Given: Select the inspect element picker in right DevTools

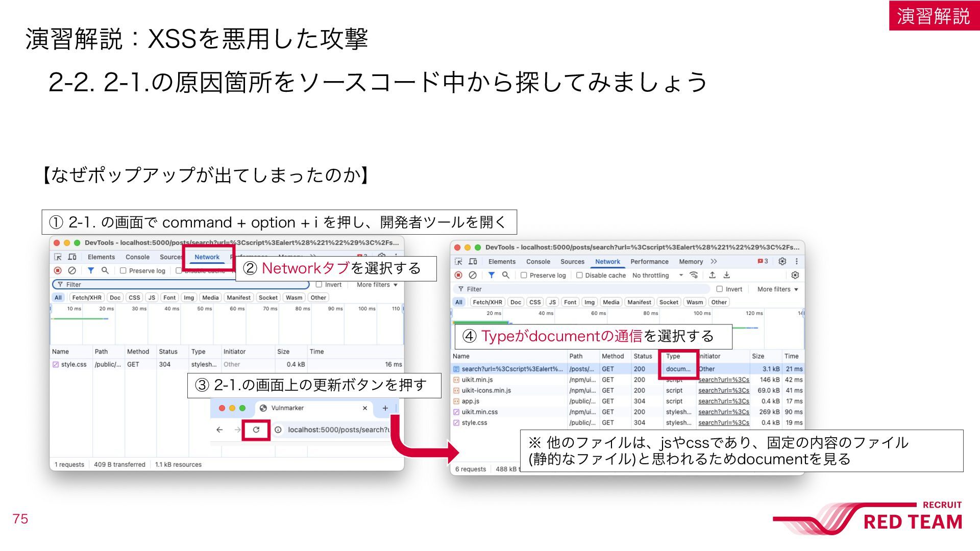Looking at the screenshot, I should (458, 261).
